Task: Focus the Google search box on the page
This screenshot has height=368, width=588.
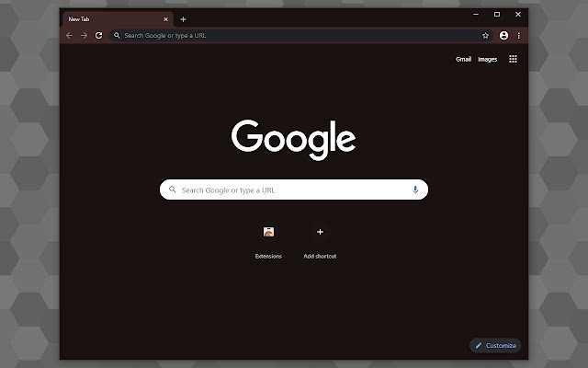Action: [294, 190]
